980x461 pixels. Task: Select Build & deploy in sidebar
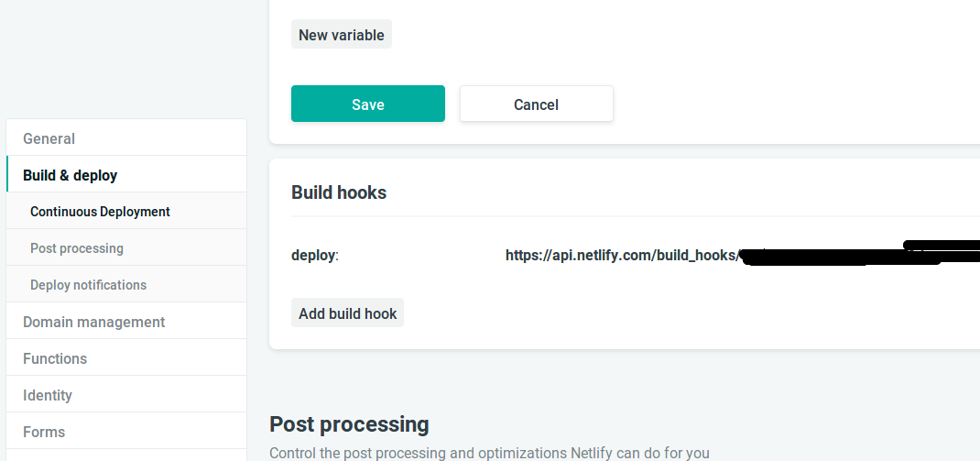[71, 175]
